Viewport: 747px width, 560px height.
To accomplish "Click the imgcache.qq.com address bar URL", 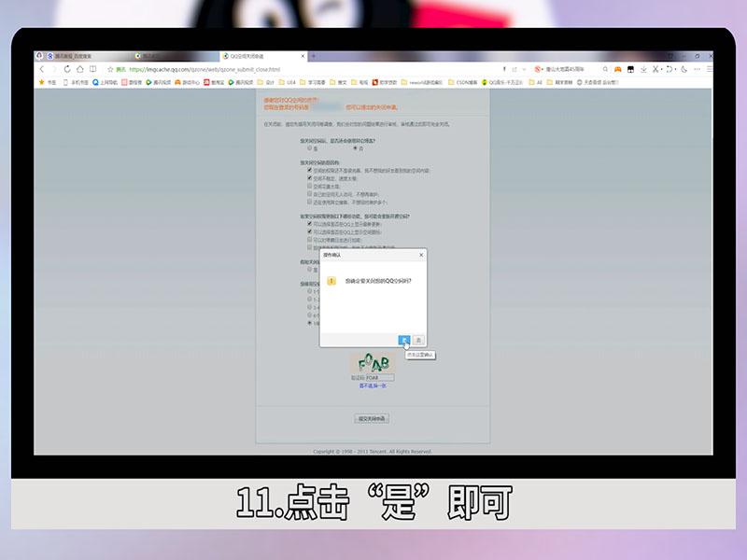I will click(204, 69).
